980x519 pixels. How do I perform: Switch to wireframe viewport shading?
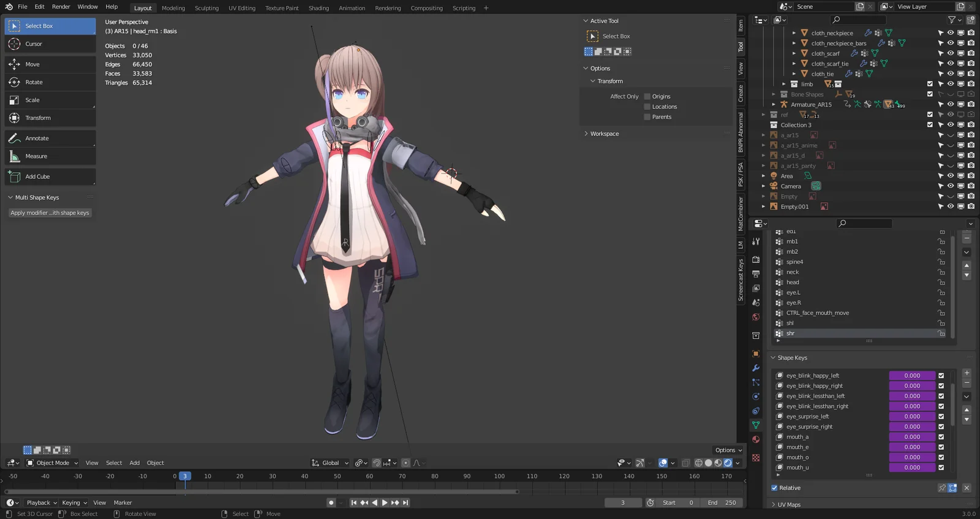pyautogui.click(x=699, y=463)
